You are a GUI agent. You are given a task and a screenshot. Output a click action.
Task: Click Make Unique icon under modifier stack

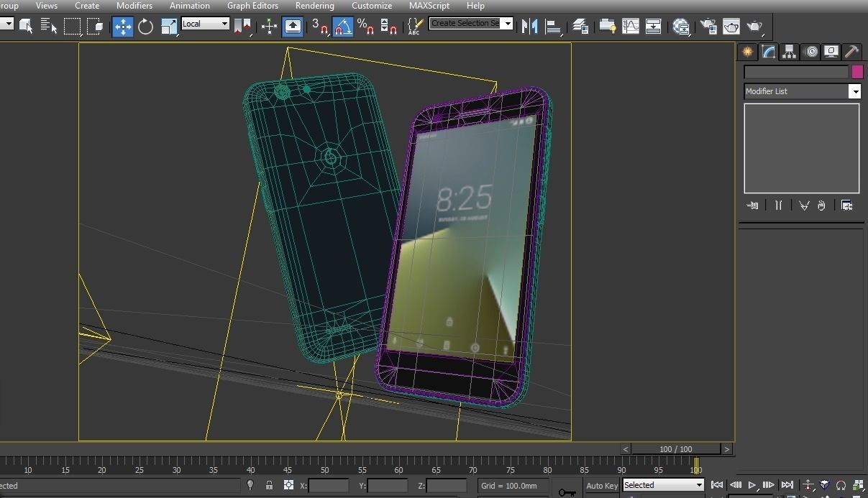tap(804, 206)
